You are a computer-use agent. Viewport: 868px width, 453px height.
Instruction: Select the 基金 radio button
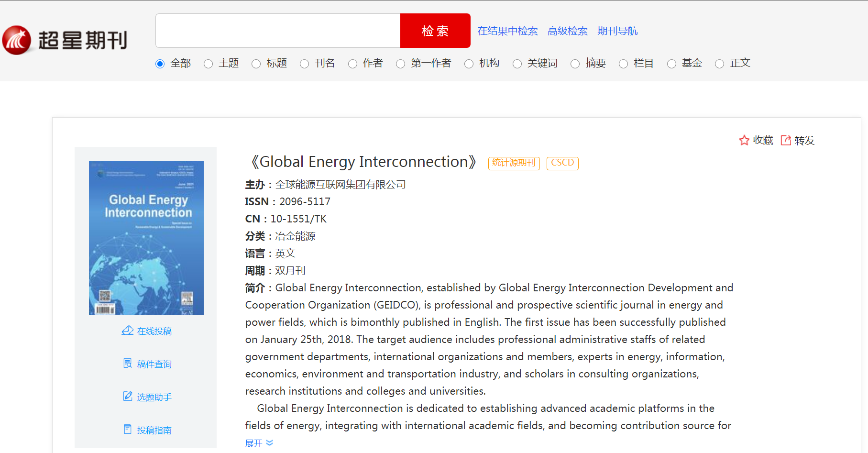tap(672, 64)
